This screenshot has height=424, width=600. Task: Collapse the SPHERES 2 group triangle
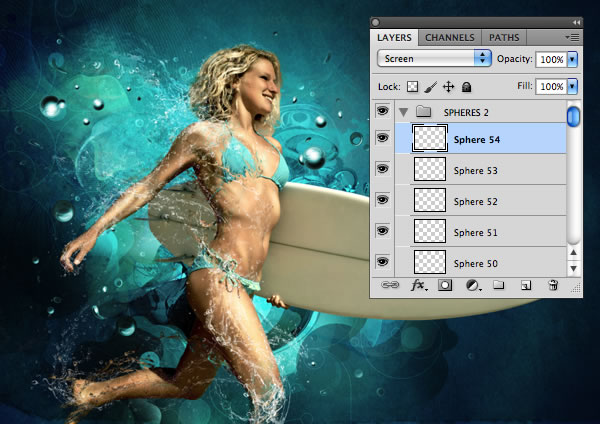(403, 112)
